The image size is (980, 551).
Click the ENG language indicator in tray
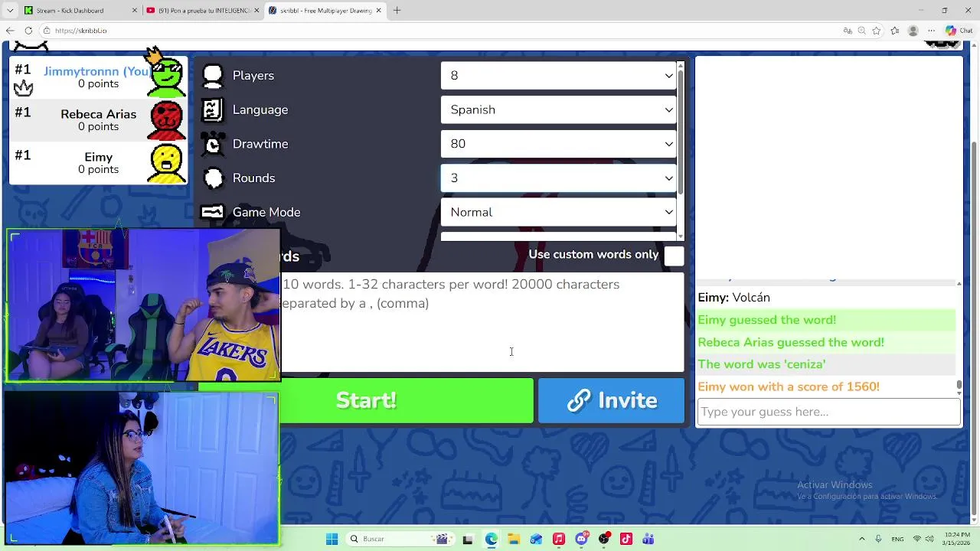tap(897, 539)
